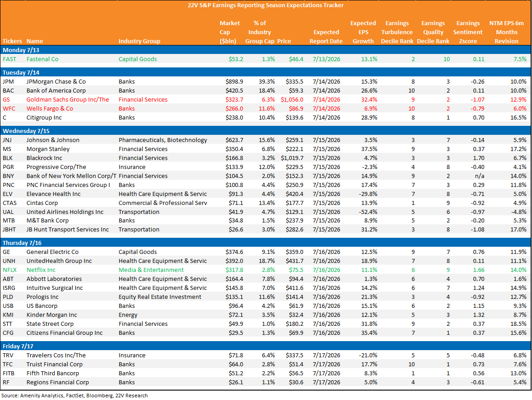Click 'Intuitive Surgical Inc' name cell

click(55, 288)
